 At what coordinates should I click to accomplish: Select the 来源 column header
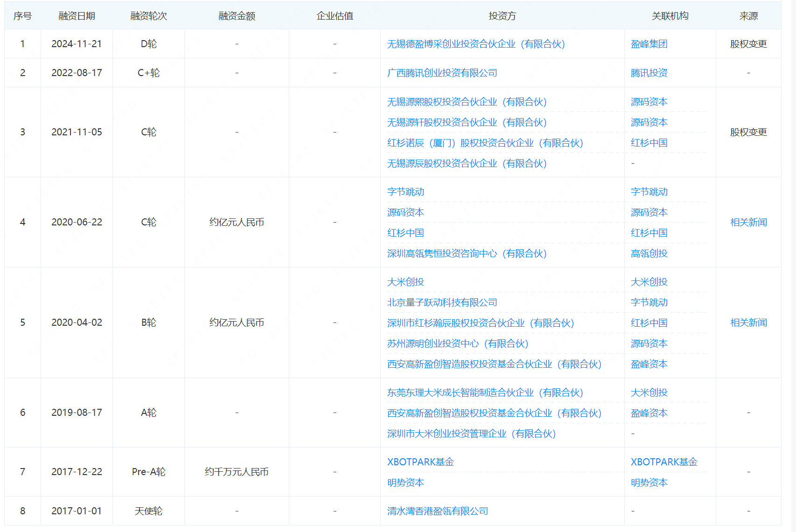[x=748, y=16]
